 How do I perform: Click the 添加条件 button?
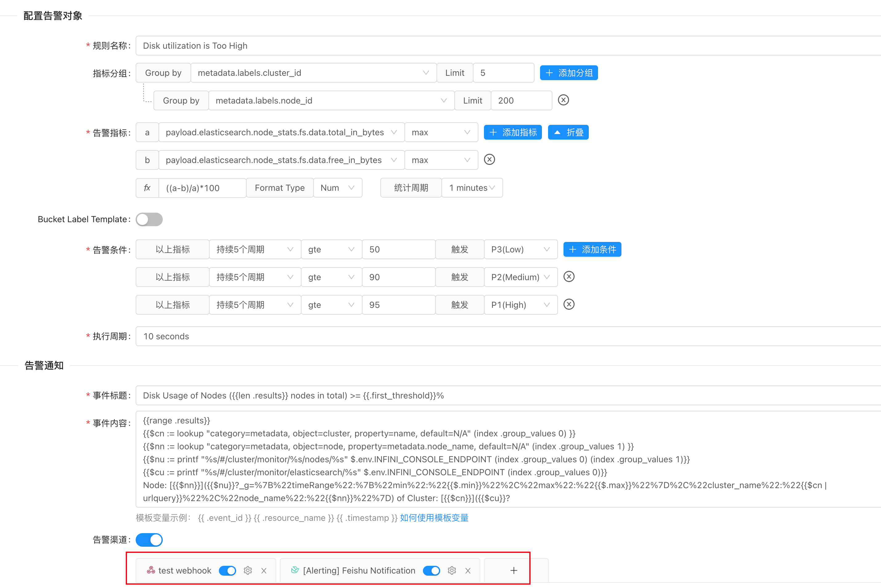(x=592, y=249)
